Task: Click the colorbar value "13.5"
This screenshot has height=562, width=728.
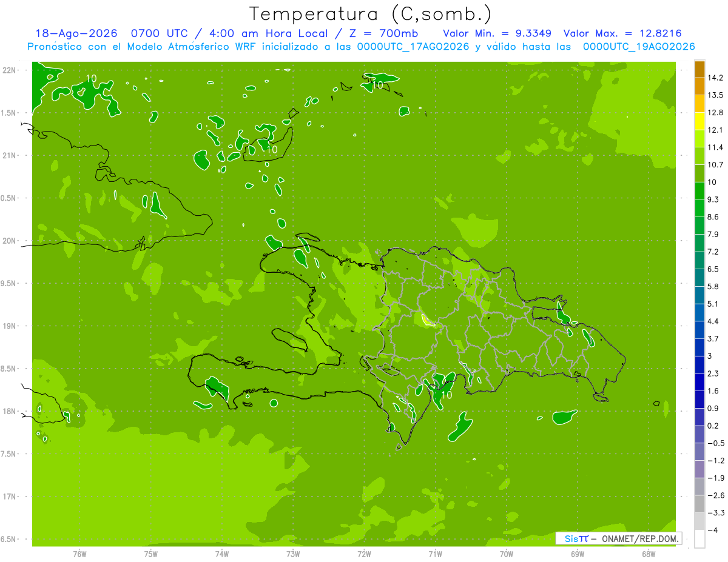Action: pyautogui.click(x=716, y=95)
